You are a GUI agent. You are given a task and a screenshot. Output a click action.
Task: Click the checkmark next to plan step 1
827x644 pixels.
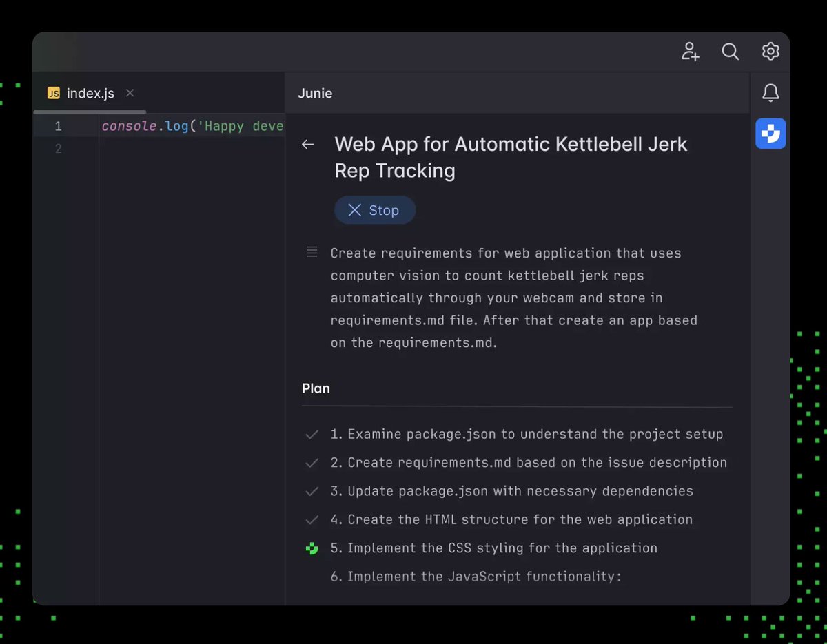click(312, 434)
